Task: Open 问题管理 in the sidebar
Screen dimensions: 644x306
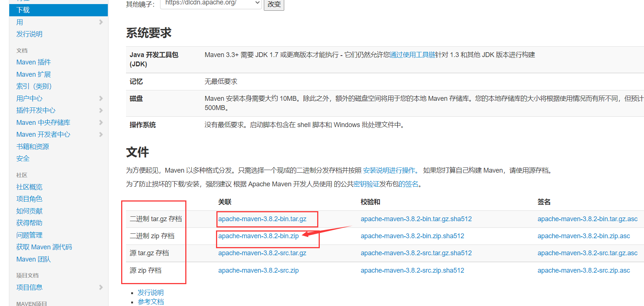Action: coord(29,235)
